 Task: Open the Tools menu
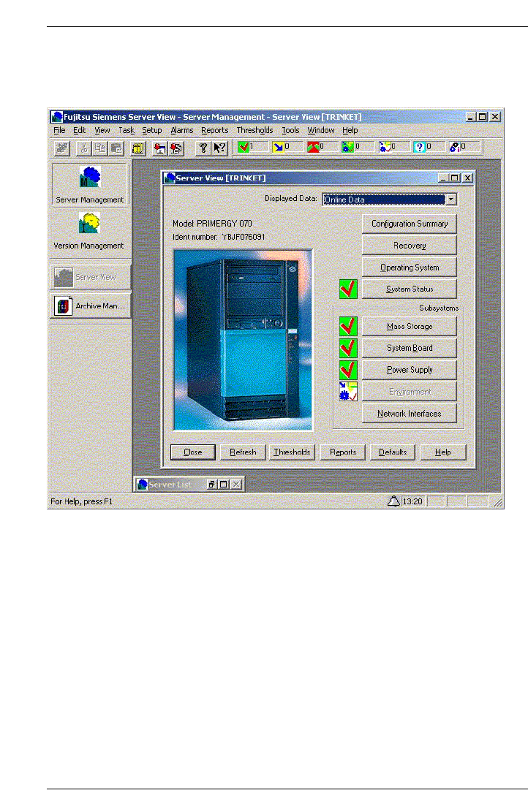pos(290,131)
